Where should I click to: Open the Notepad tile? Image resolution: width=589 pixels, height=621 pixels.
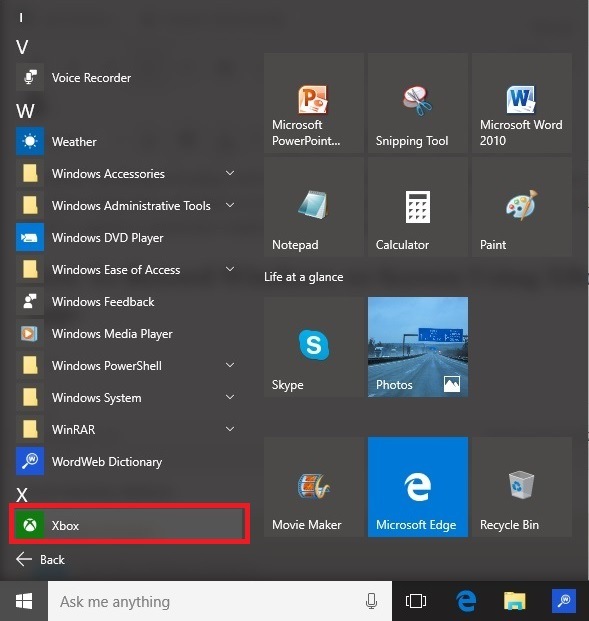pyautogui.click(x=314, y=207)
